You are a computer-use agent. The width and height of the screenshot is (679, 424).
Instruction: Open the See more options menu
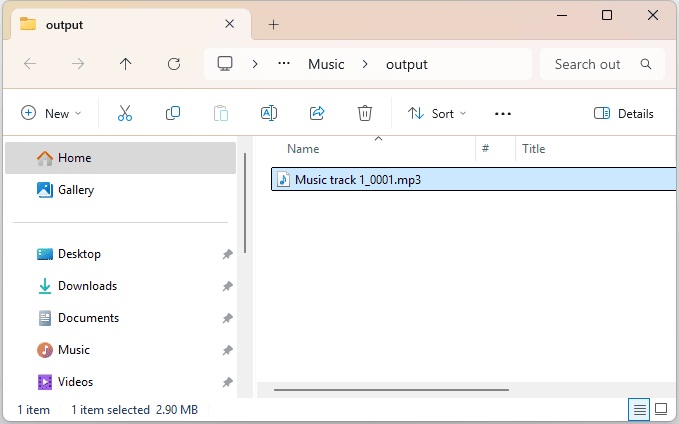point(503,114)
